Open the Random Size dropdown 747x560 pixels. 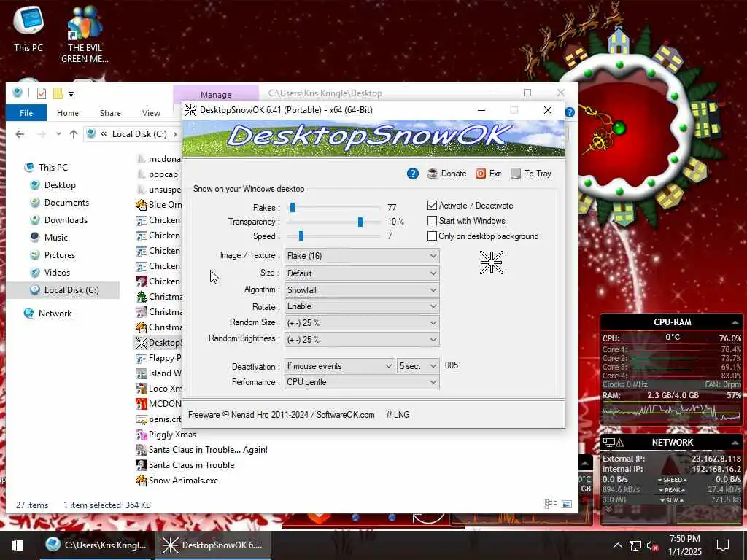pyautogui.click(x=362, y=323)
